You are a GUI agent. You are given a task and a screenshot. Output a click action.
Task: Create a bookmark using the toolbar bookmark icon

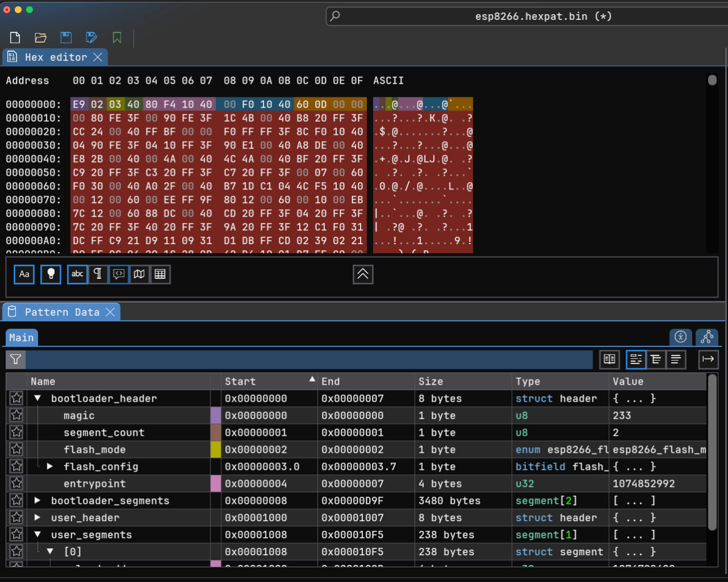117,38
